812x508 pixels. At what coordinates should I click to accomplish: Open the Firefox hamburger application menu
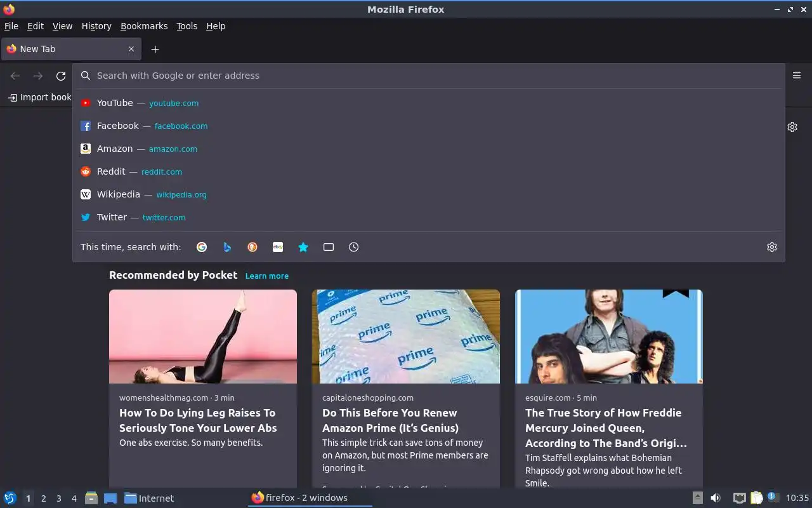click(797, 76)
